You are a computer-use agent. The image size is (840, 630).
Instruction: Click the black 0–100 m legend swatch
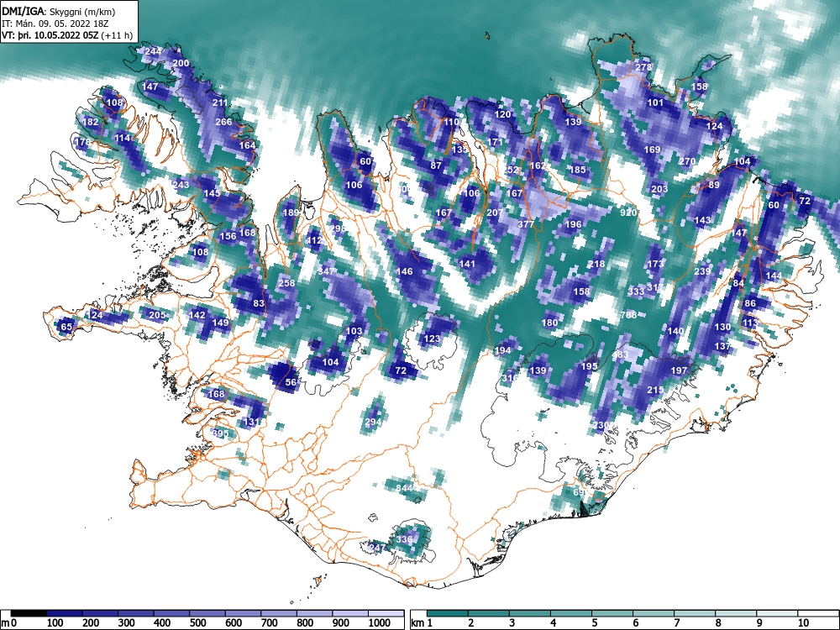(29, 613)
